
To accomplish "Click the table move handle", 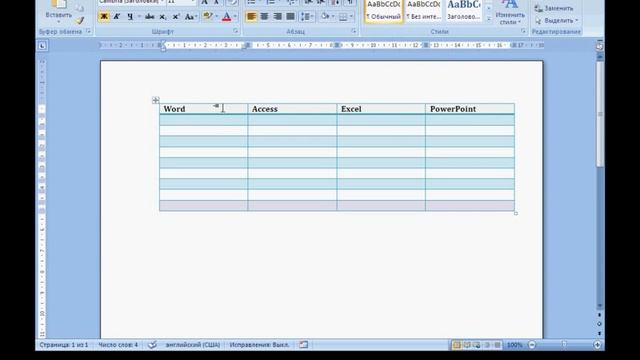I will [x=156, y=100].
